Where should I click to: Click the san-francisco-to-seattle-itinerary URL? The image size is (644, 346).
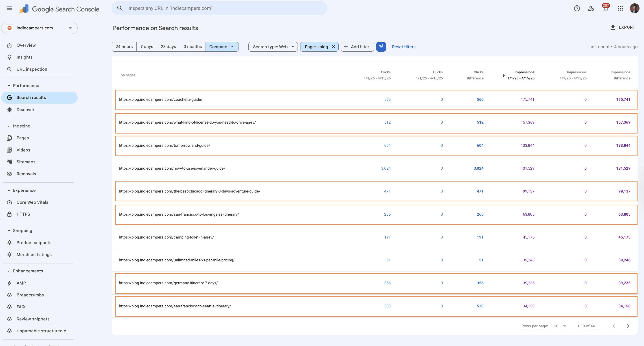175,306
